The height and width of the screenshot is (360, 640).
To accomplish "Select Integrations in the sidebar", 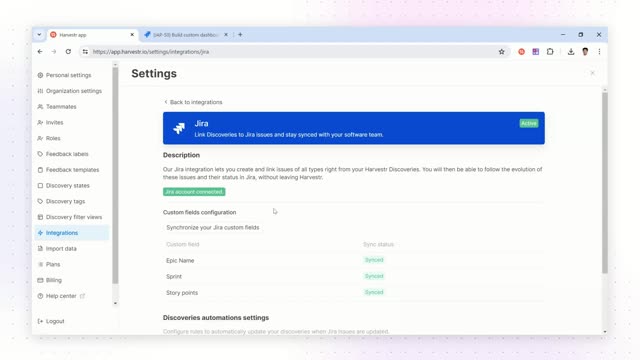I will pyautogui.click(x=72, y=233).
